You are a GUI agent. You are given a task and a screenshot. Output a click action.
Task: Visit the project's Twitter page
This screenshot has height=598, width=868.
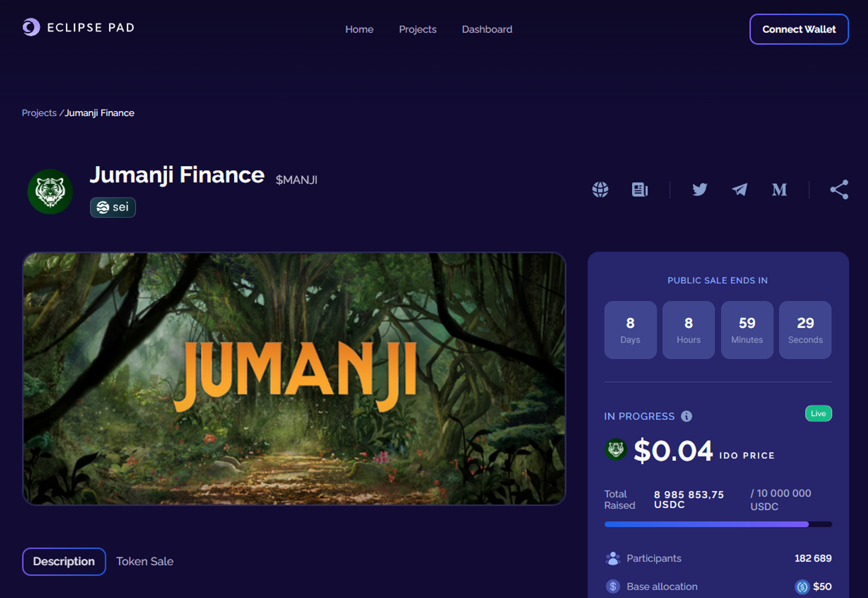(x=700, y=190)
